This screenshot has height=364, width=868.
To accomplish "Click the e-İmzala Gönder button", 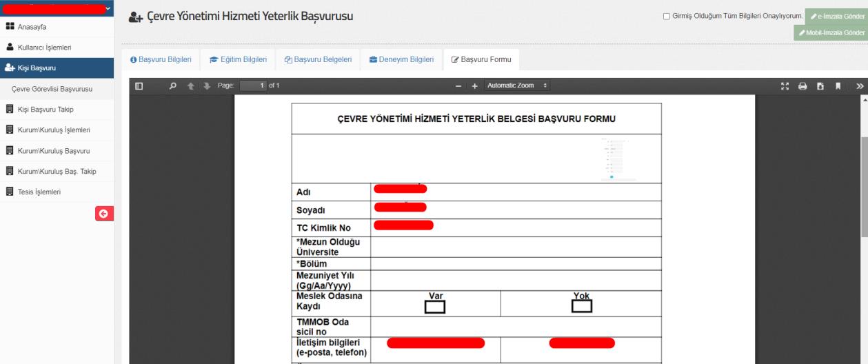I will tap(836, 16).
